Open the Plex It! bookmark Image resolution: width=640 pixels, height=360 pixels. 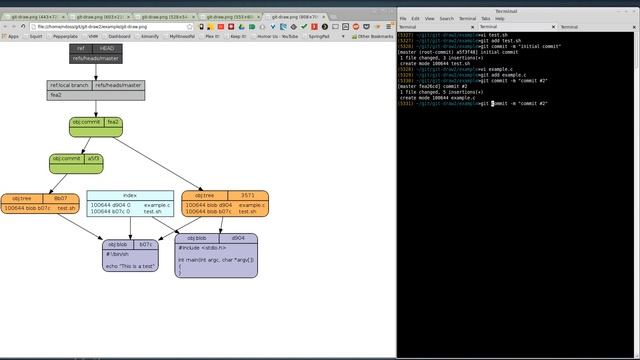(209, 36)
